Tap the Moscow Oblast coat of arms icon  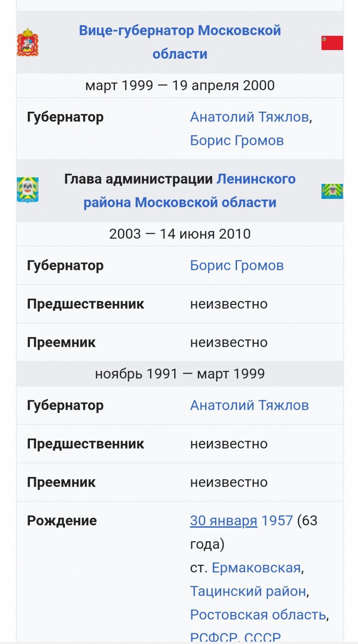[x=27, y=42]
